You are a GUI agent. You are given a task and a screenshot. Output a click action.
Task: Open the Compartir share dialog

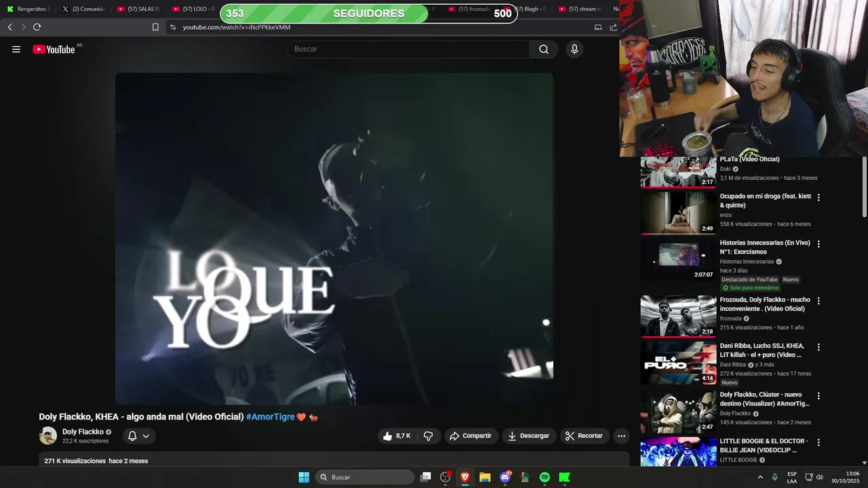(471, 436)
